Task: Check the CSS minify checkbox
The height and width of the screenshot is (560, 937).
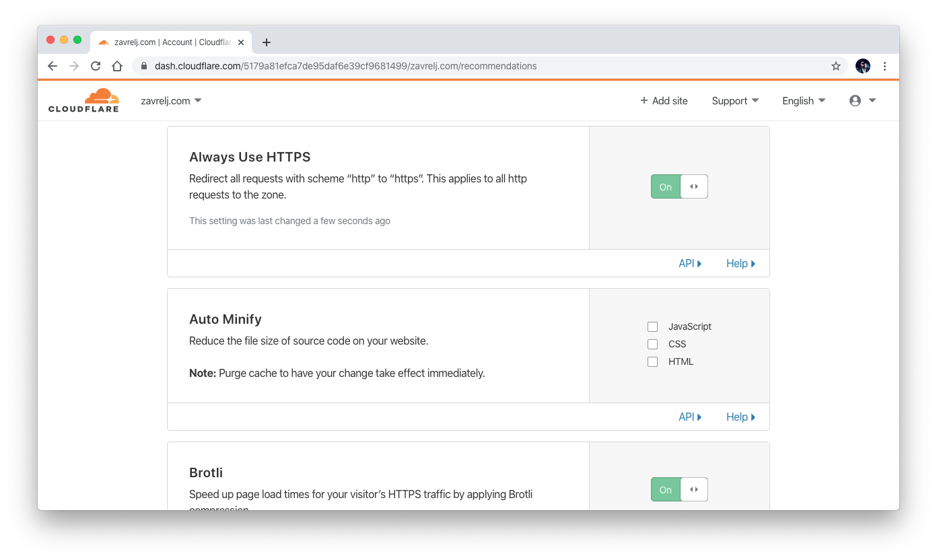Action: [x=652, y=344]
